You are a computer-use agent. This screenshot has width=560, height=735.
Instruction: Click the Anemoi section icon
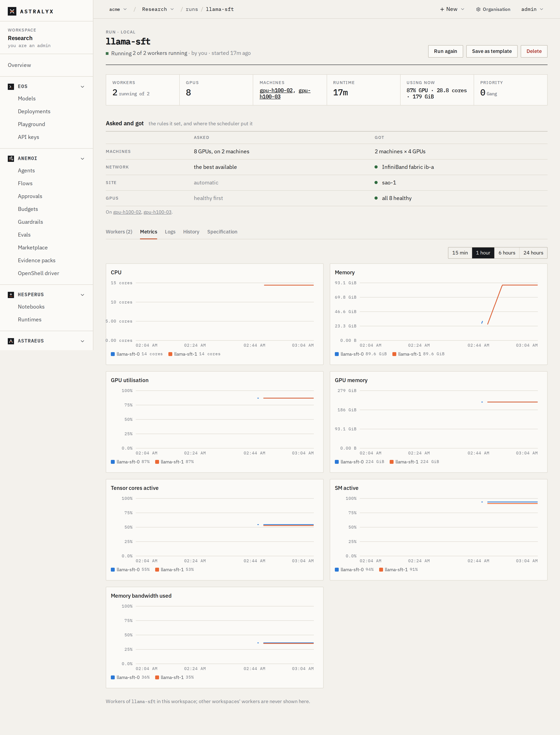[11, 158]
